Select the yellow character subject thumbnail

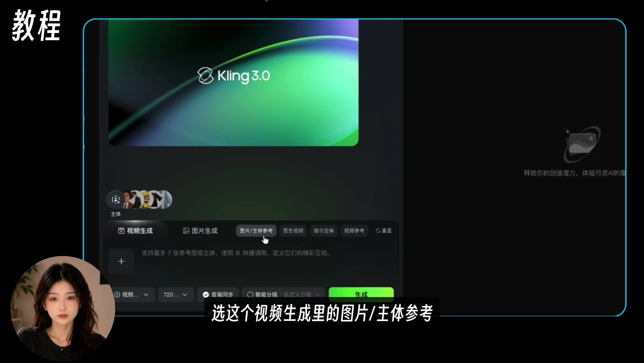pyautogui.click(x=146, y=200)
